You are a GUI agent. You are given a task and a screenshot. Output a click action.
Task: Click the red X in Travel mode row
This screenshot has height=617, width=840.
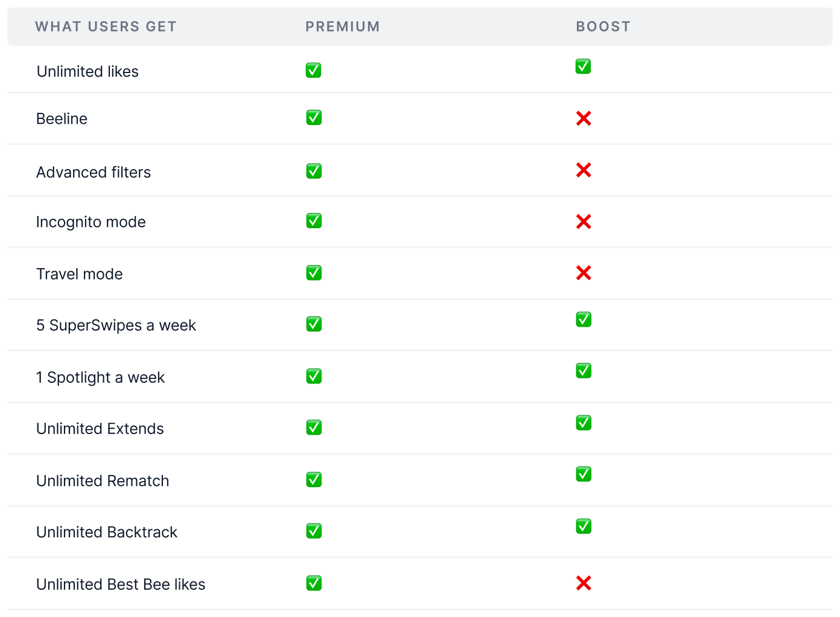584,273
